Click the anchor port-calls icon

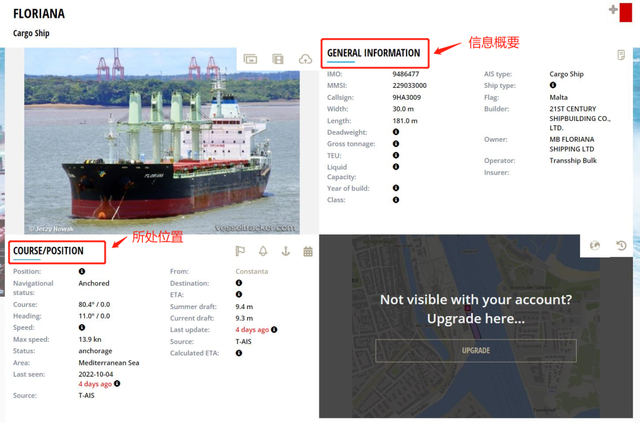286,251
